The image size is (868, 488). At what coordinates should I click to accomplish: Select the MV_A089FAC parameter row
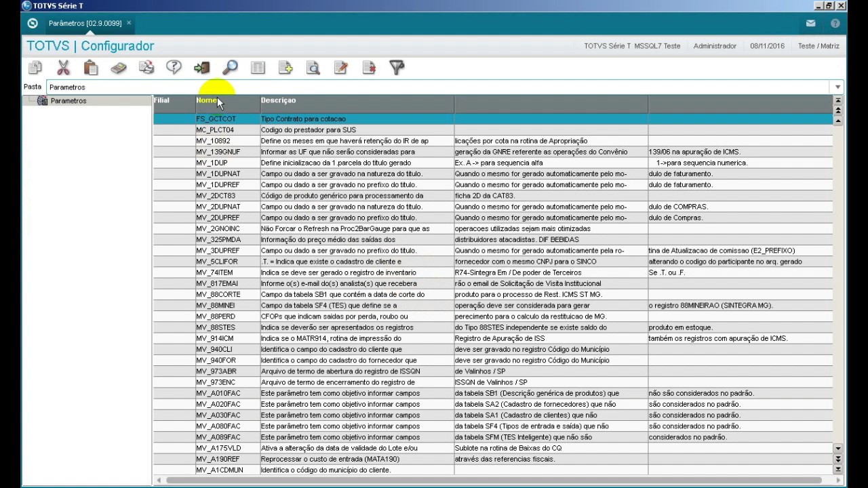[493, 437]
